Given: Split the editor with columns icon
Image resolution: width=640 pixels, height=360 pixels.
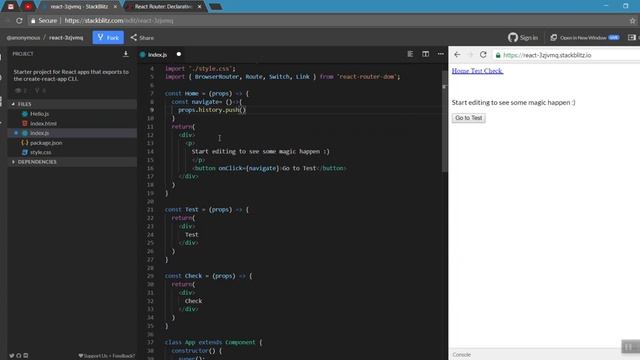Looking at the screenshot, I should pos(425,54).
